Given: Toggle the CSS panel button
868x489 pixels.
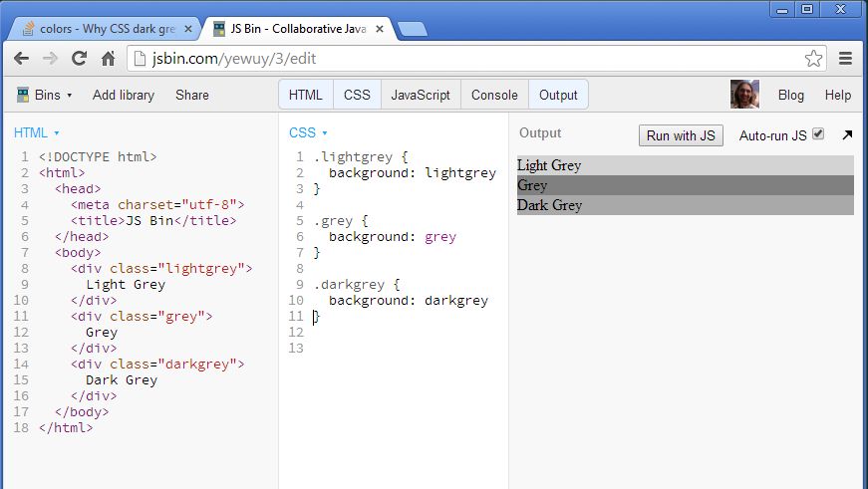Looking at the screenshot, I should coord(357,95).
